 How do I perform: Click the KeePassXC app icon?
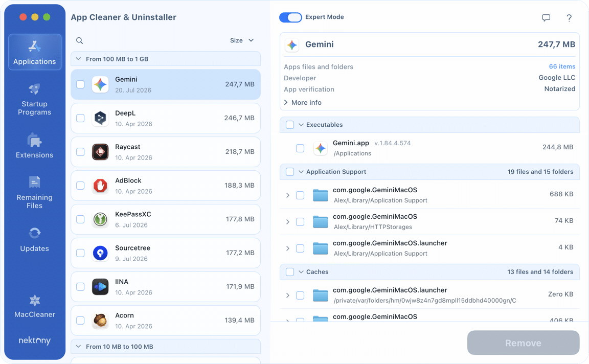(x=100, y=219)
